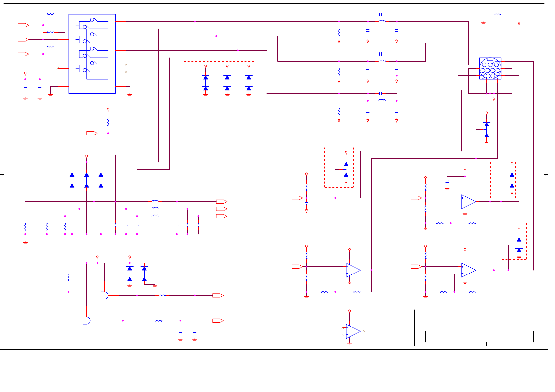
Task: Select input port below the switch IC
Action: coord(92,133)
